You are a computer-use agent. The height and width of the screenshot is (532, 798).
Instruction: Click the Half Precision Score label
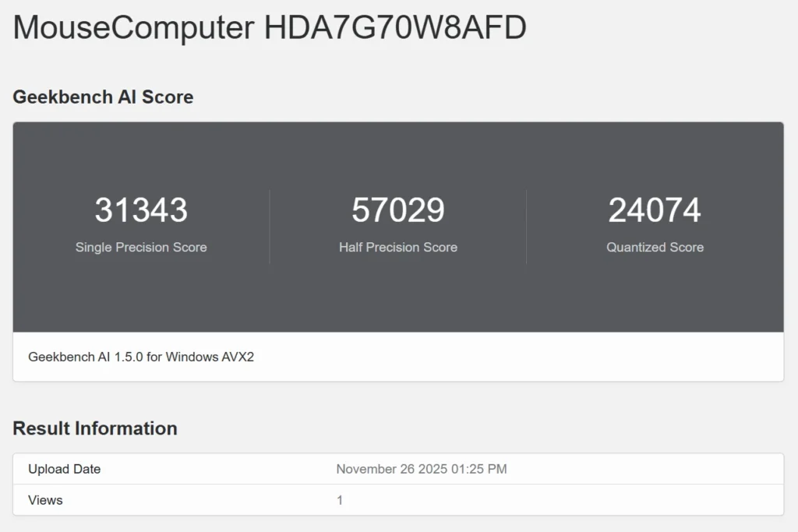tap(398, 248)
